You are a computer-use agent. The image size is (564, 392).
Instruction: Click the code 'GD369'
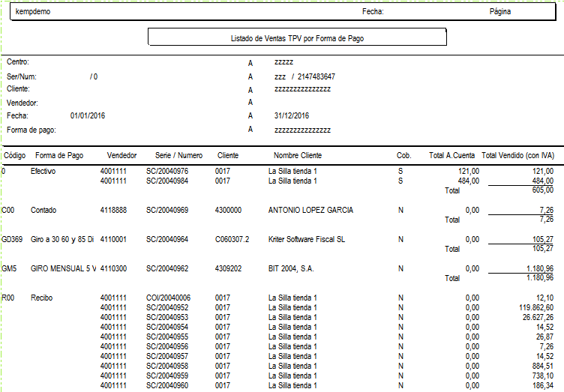12,239
